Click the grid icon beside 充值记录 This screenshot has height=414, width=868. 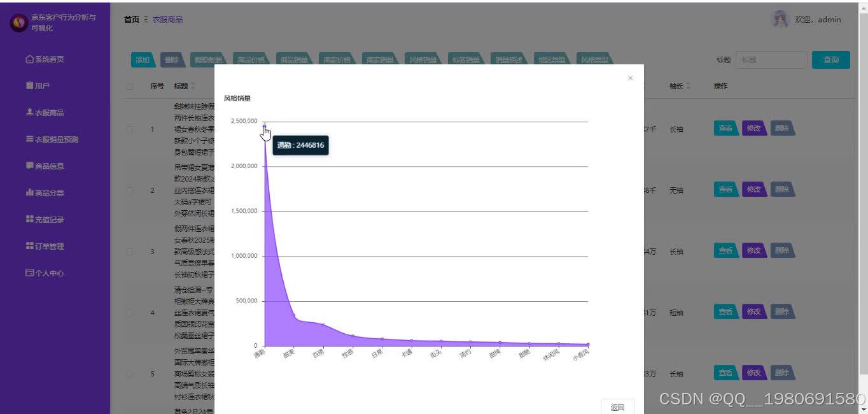29,219
